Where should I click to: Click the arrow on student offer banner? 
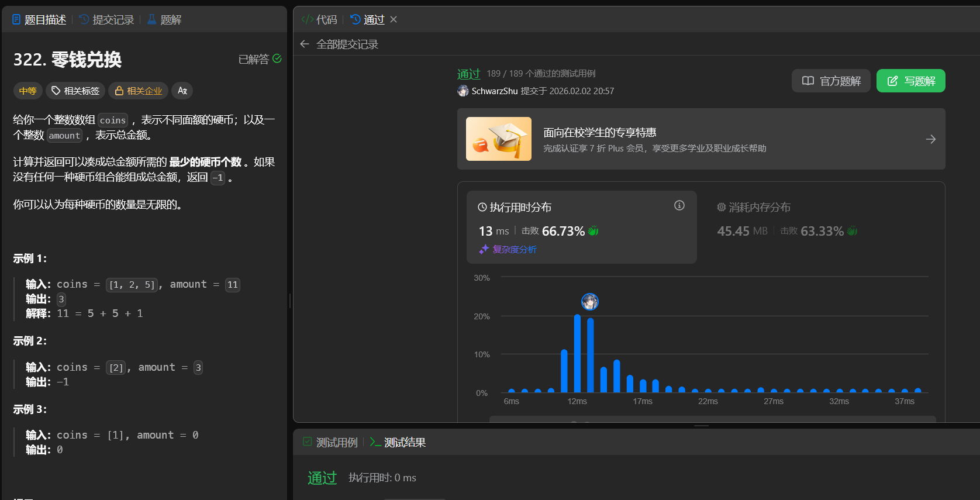pyautogui.click(x=930, y=139)
